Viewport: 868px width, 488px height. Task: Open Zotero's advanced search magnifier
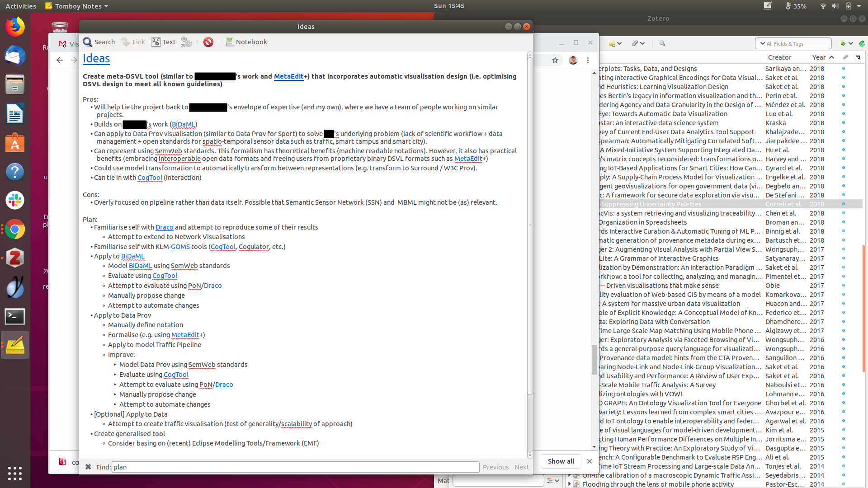click(x=662, y=43)
